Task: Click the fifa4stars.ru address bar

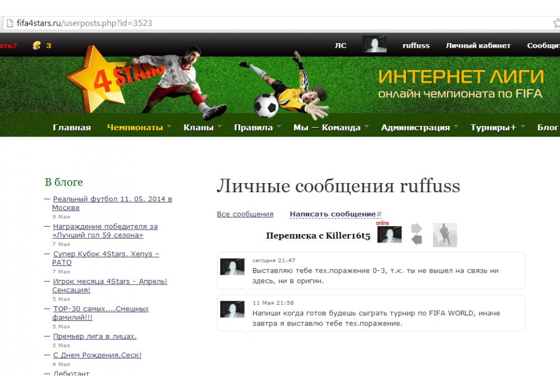Action: 280,23
